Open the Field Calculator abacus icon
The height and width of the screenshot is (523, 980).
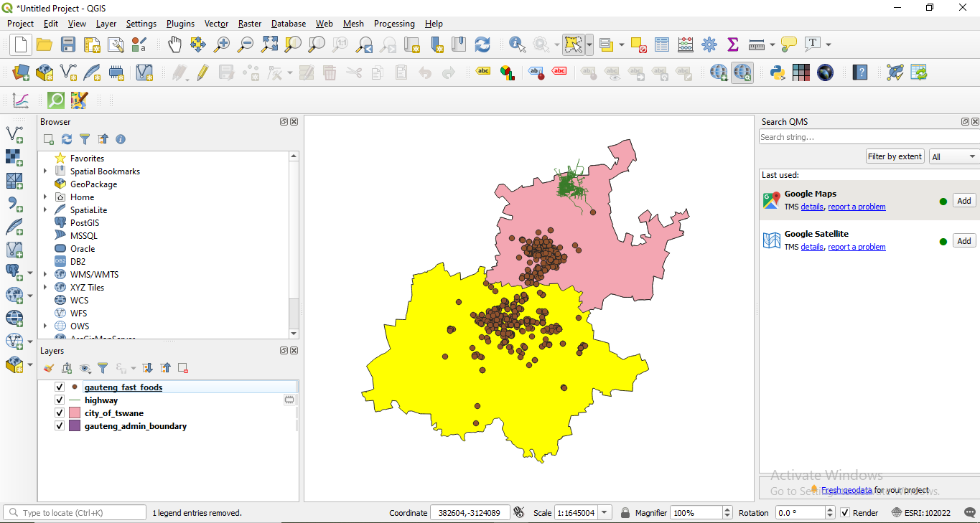[x=686, y=44]
